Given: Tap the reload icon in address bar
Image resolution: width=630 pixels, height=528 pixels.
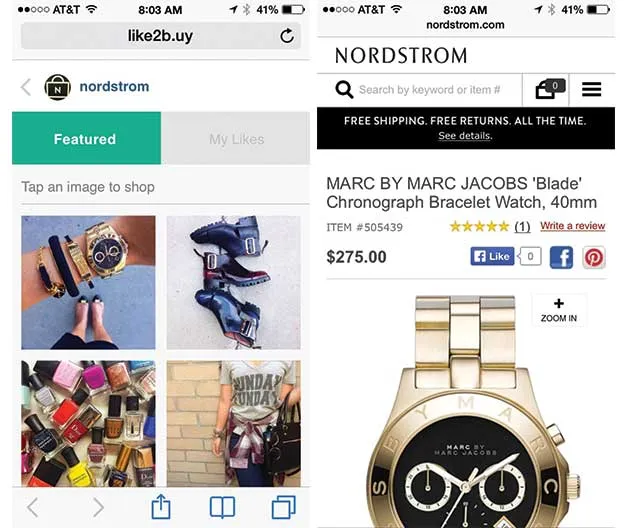Looking at the screenshot, I should [287, 36].
